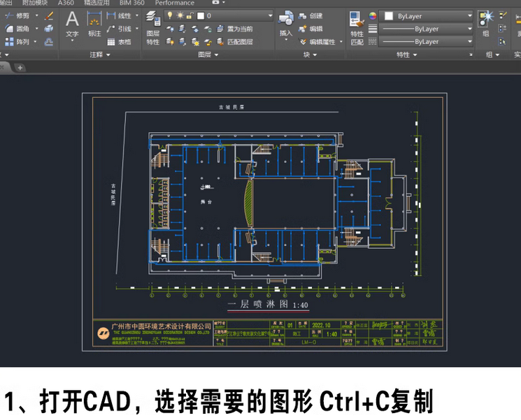Image resolution: width=521 pixels, height=420 pixels.
Task: Open the 编辑属性 dropdown arrow
Action: point(341,42)
